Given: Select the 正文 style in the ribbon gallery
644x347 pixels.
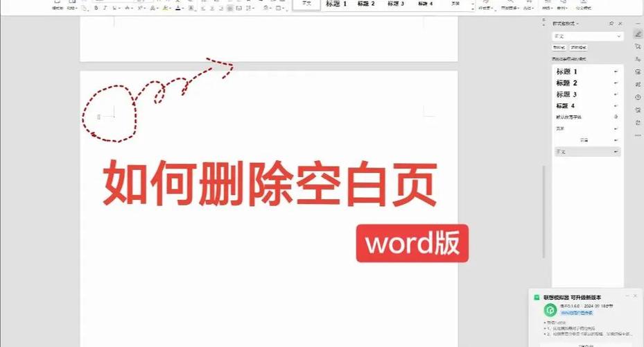Looking at the screenshot, I should tap(306, 3).
